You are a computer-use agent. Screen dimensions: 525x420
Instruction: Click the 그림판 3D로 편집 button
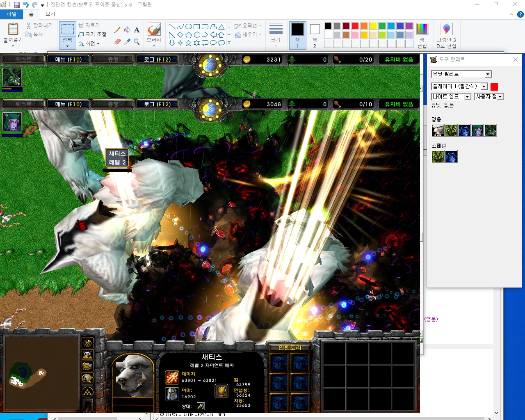446,36
